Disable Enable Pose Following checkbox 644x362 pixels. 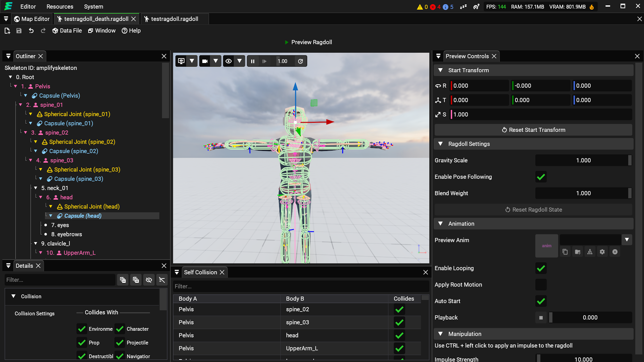[x=541, y=177]
